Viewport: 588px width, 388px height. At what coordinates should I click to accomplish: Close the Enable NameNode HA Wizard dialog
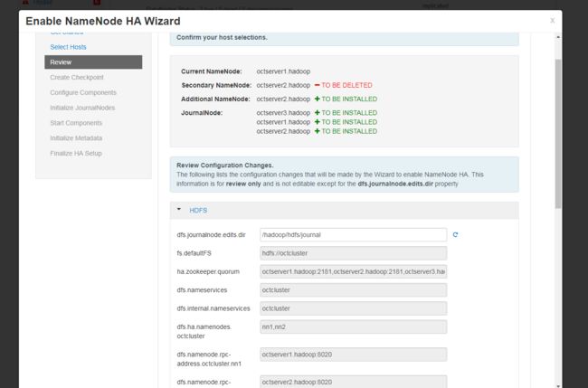552,21
